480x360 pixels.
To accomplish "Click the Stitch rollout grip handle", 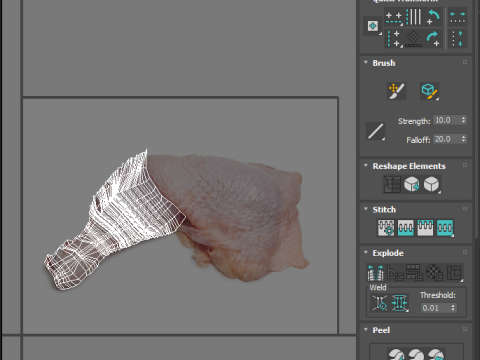I will (465, 209).
